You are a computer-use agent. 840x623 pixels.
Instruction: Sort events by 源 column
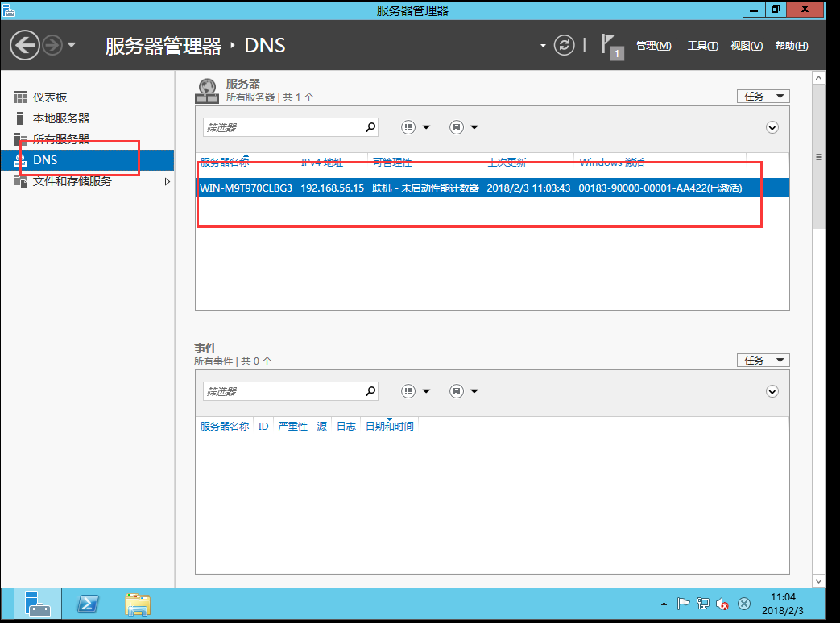[321, 426]
